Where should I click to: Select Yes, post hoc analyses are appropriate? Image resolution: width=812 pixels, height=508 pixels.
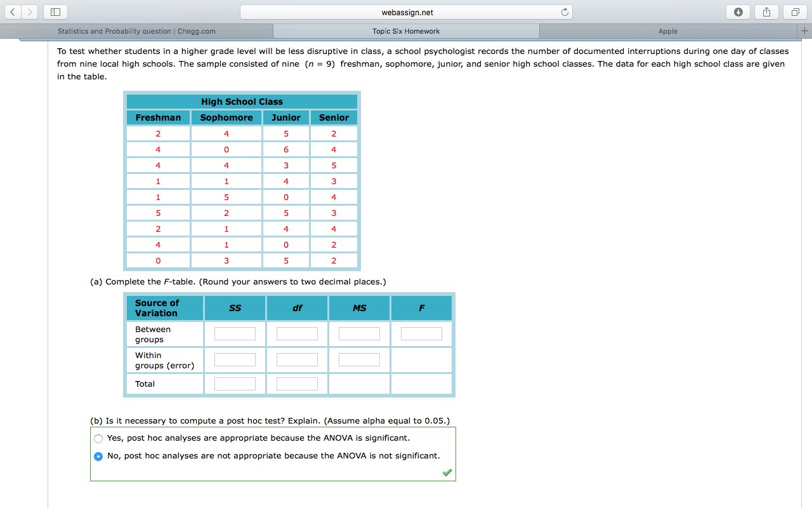click(98, 438)
